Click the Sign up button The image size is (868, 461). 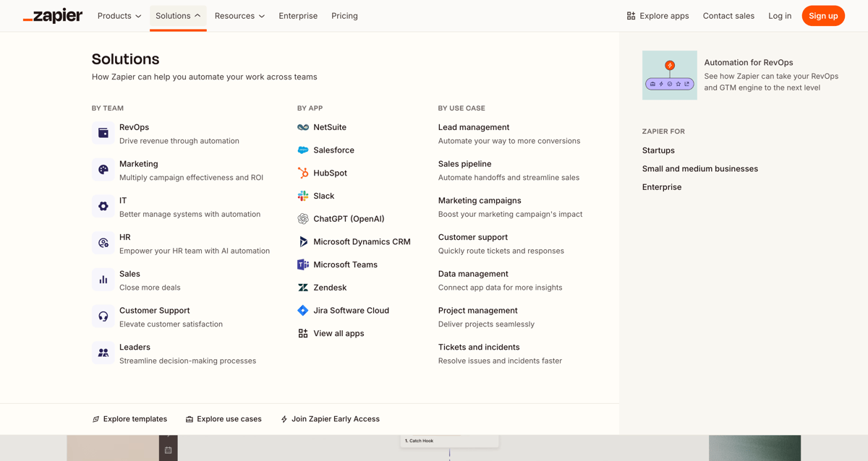click(x=823, y=15)
